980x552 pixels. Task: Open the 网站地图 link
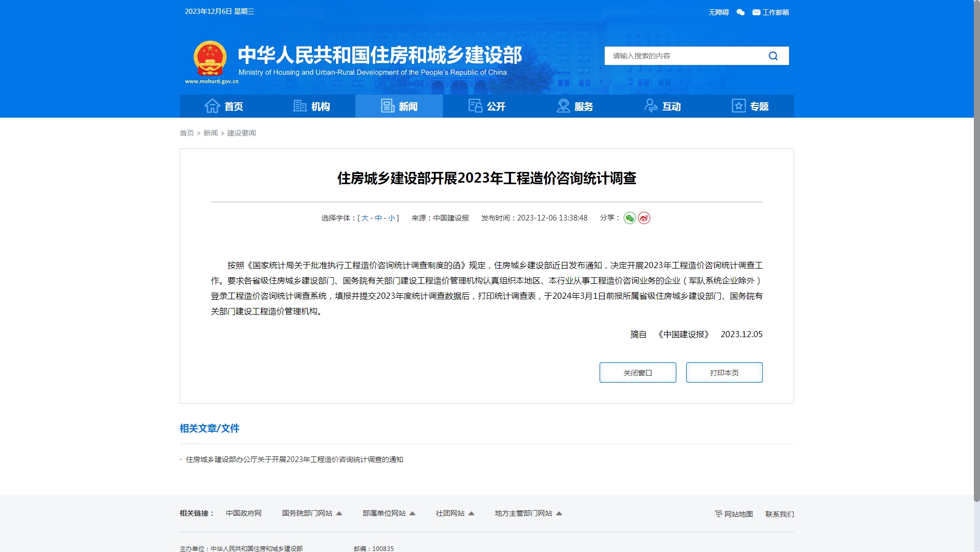pyautogui.click(x=738, y=514)
